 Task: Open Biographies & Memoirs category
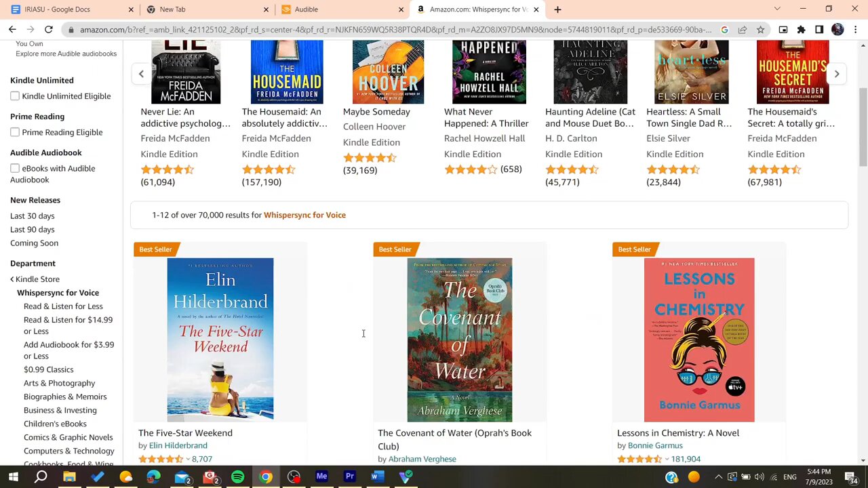point(65,396)
